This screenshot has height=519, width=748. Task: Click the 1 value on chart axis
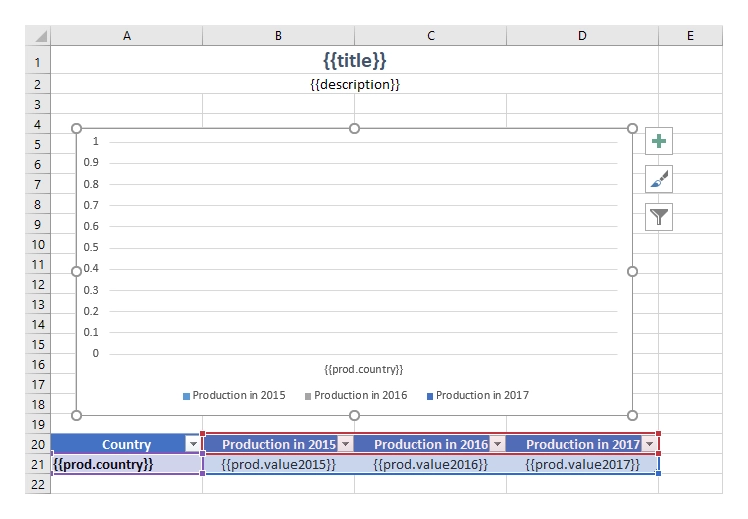click(95, 141)
